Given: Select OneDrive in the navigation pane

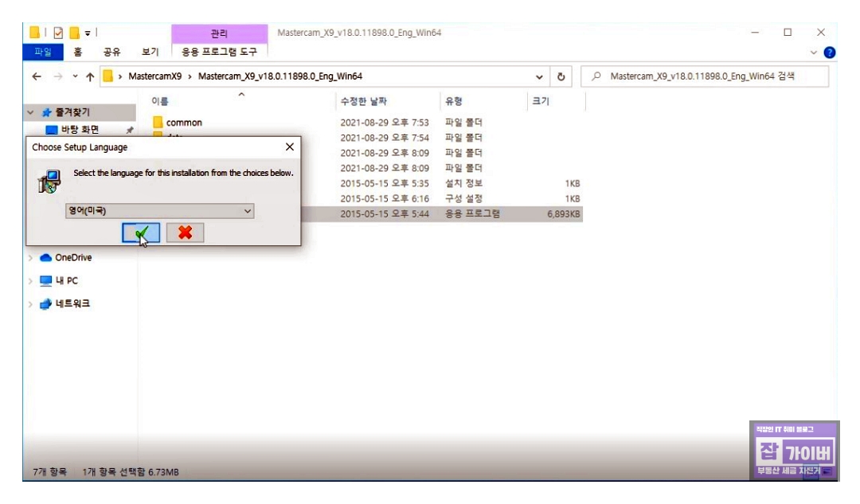Looking at the screenshot, I should coord(73,257).
